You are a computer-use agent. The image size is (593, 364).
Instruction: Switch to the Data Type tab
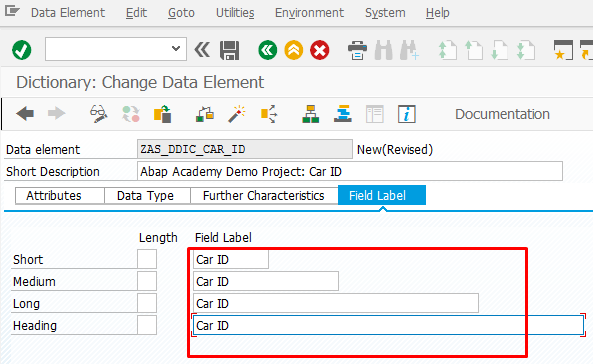click(x=147, y=196)
